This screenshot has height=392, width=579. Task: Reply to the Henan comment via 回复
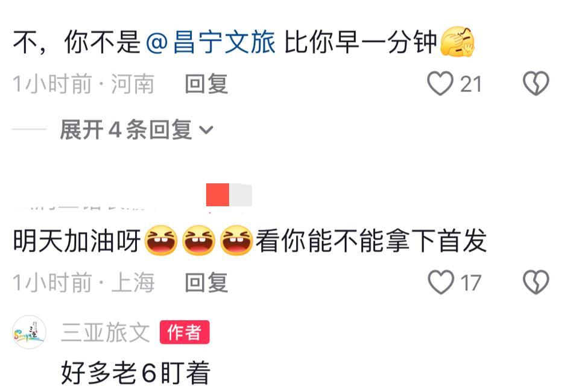point(206,84)
